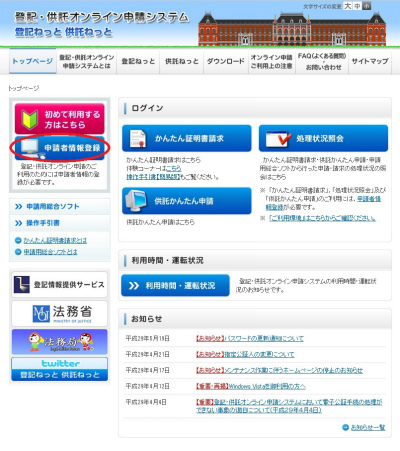Open 「ご利用環境」はこちらからご確認ください link
Image resolution: width=400 pixels, height=451 pixels.
click(x=322, y=218)
